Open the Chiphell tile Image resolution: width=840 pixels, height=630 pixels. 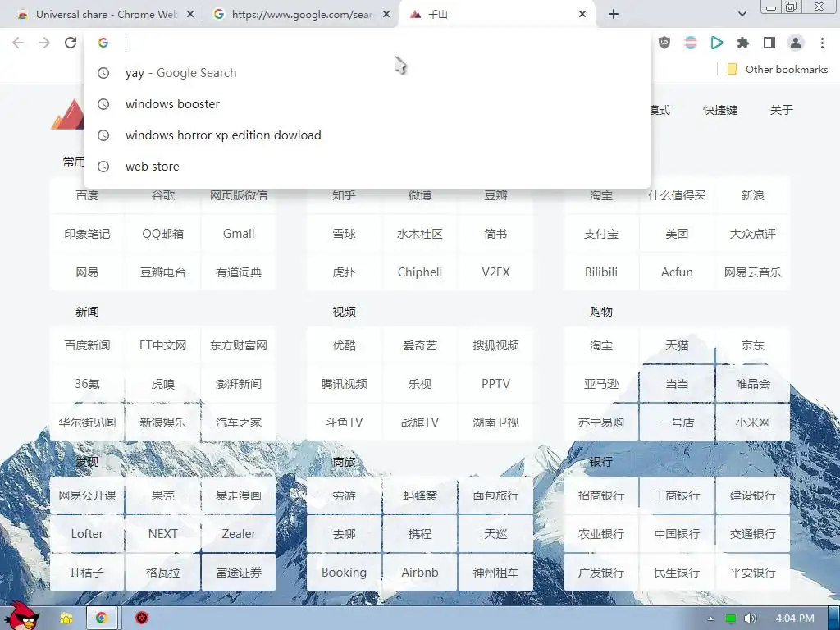pyautogui.click(x=419, y=272)
